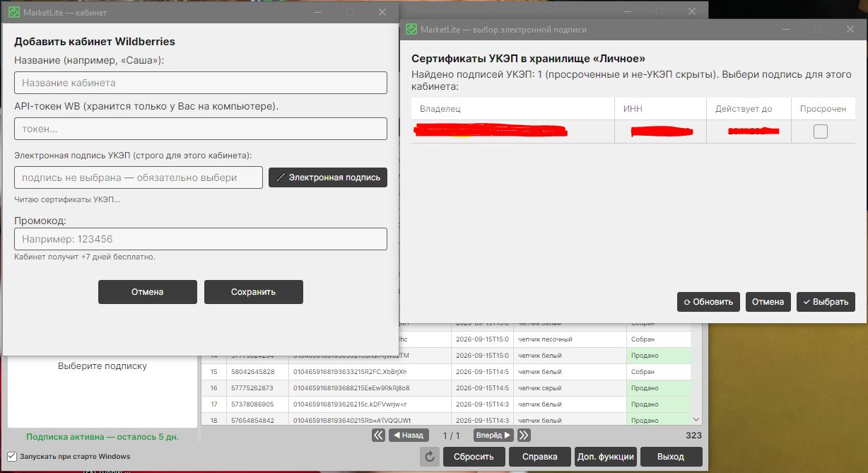Go back with the Назад button

409,436
